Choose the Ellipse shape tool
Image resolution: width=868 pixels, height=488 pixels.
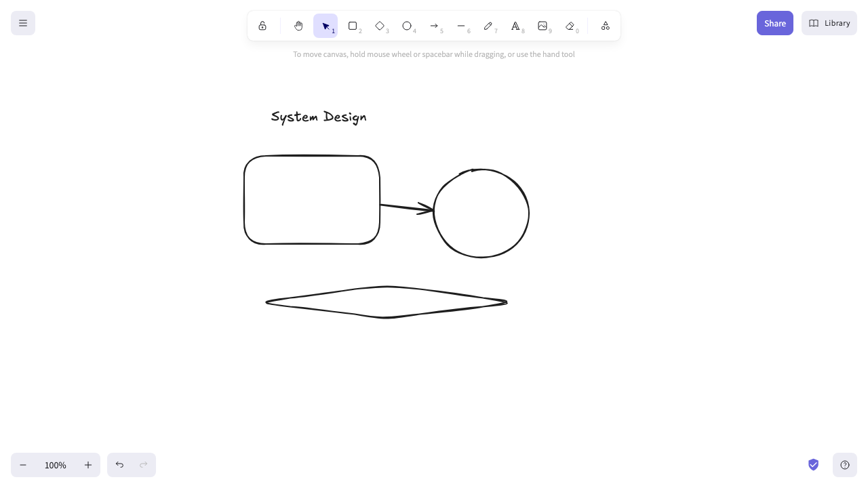(x=407, y=26)
